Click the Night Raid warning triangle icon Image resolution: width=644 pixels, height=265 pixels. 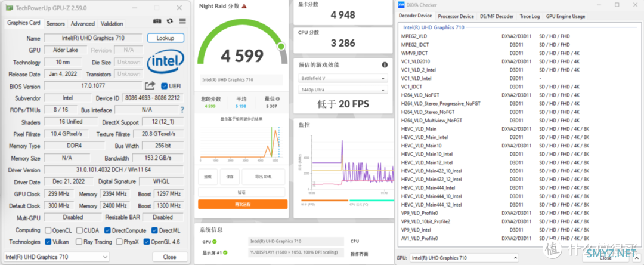coord(244,6)
